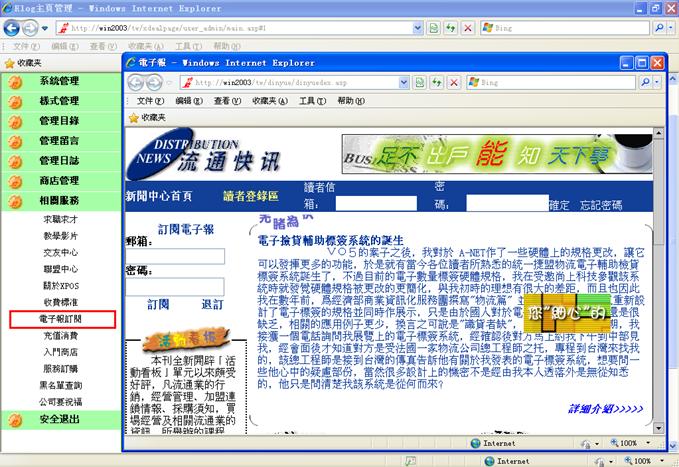Click the 詳細介紹>>>>> link
Screen dimensions: 679x467
click(606, 409)
